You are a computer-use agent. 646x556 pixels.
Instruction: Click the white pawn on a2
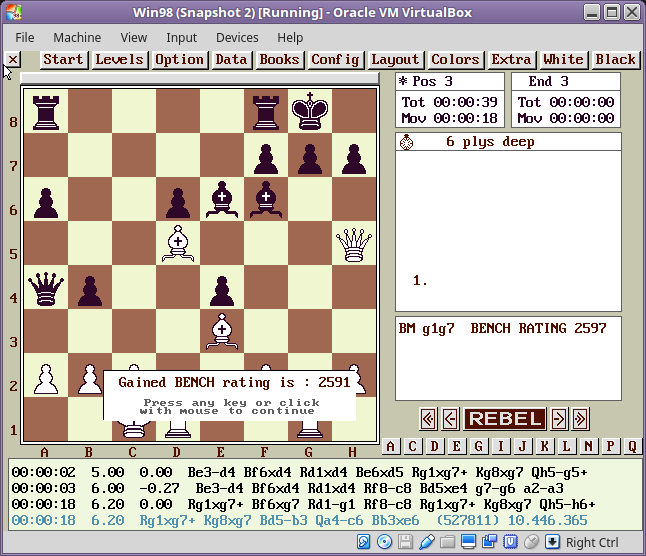46,379
